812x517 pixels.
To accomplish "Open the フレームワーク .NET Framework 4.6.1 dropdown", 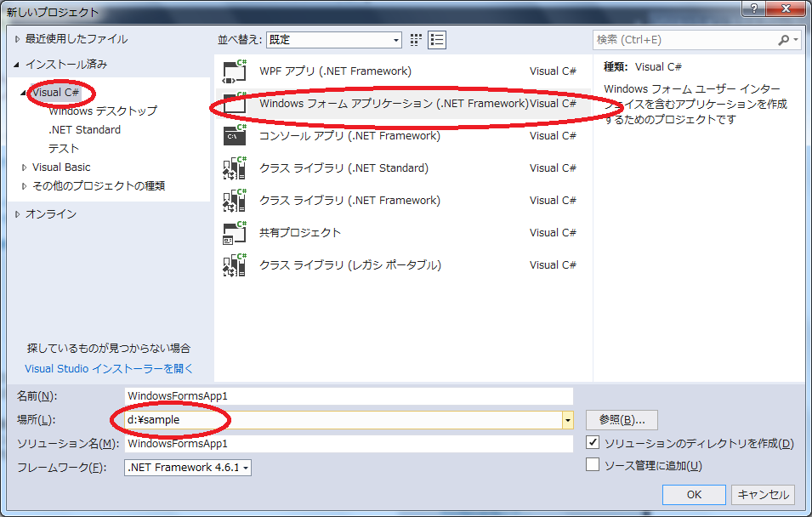I will (187, 468).
